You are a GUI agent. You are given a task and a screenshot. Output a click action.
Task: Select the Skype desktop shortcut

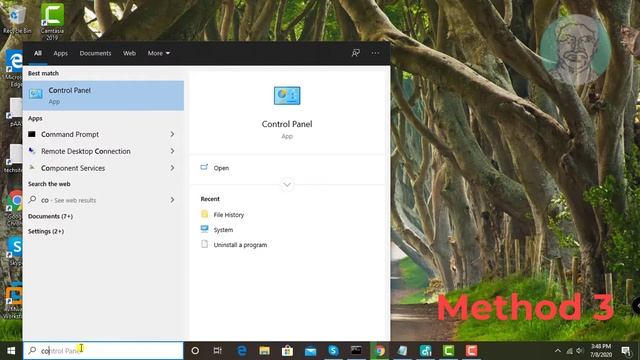pyautogui.click(x=15, y=251)
